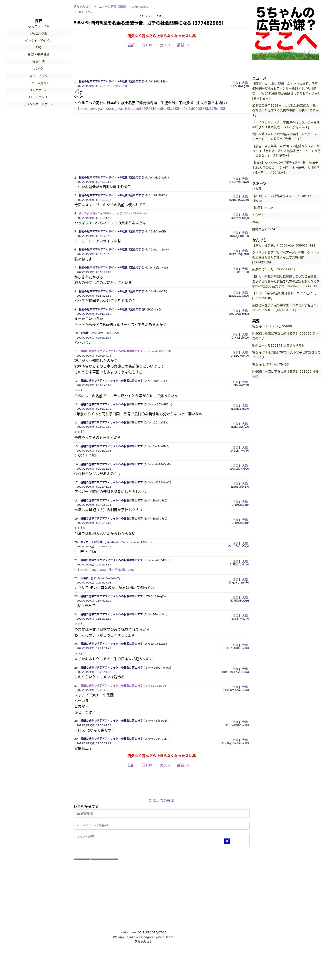Click bottom 最新50 navigation link
Screen dimensions: 321x980
[183, 765]
